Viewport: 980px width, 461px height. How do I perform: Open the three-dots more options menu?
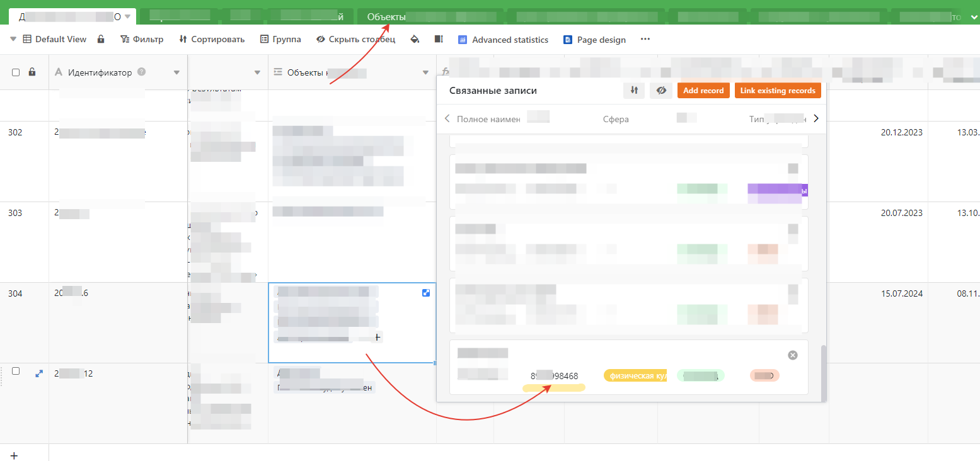pyautogui.click(x=645, y=40)
